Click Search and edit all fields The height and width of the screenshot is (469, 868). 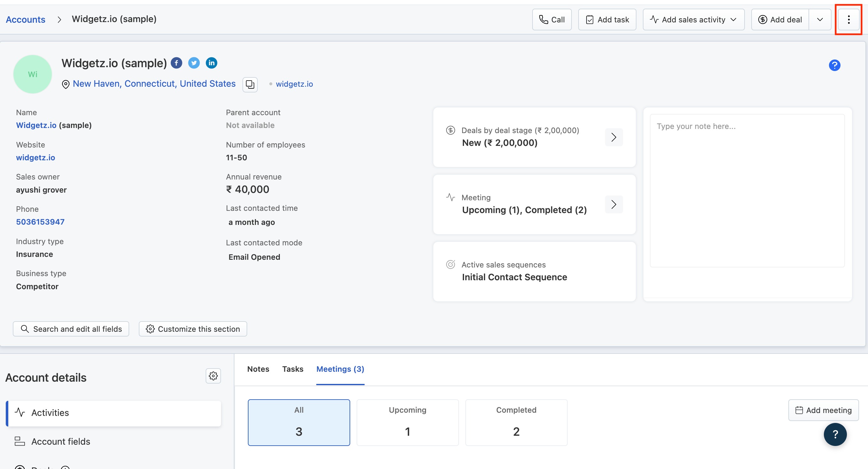[x=71, y=329]
